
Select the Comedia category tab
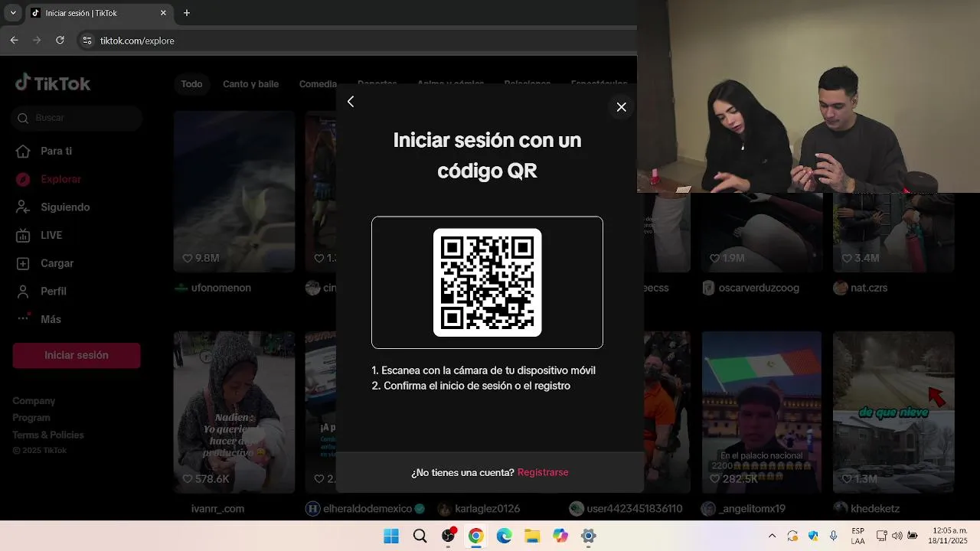318,84
